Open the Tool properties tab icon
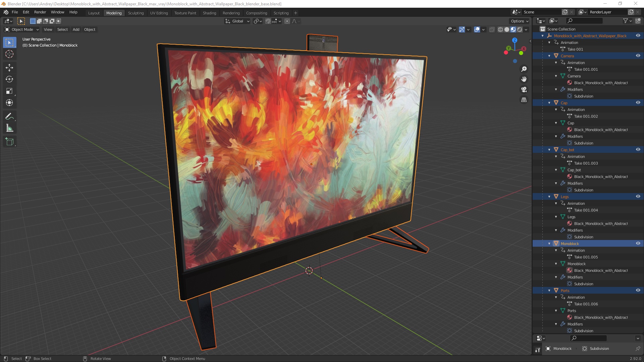 538,349
